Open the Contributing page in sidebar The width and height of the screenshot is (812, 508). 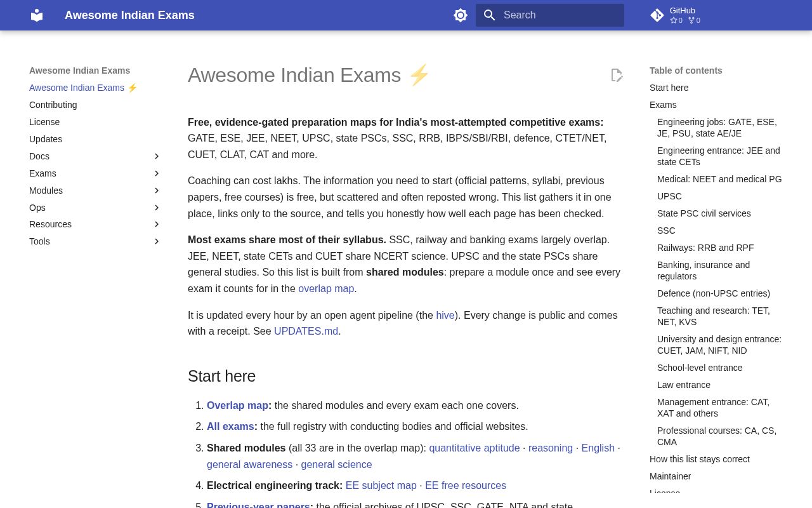(x=53, y=105)
